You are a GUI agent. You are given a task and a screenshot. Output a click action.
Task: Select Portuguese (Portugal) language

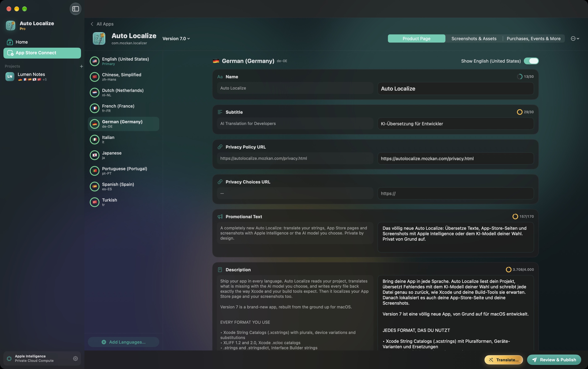coord(123,171)
